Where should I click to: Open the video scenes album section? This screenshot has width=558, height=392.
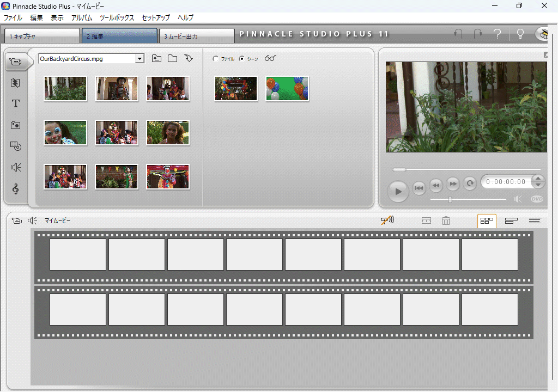[16, 62]
